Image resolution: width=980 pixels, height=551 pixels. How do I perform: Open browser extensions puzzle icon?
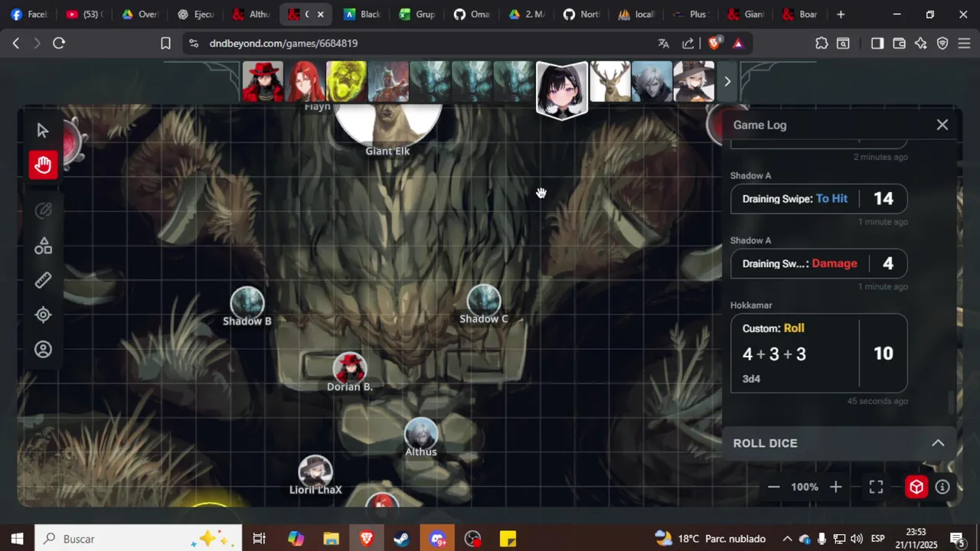coord(822,44)
